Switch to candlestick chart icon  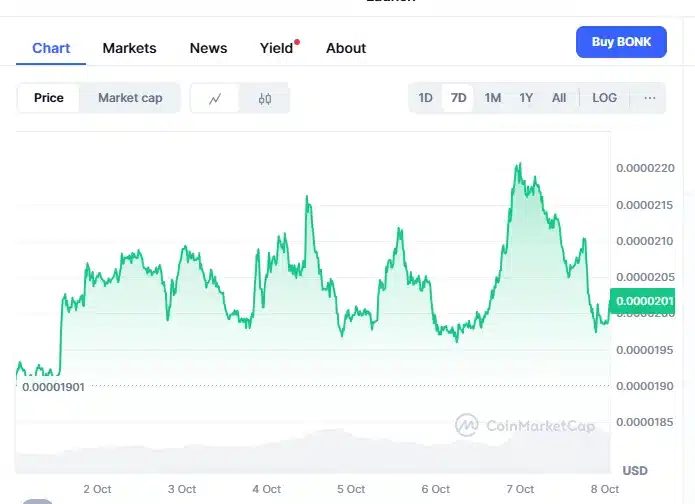[x=265, y=98]
